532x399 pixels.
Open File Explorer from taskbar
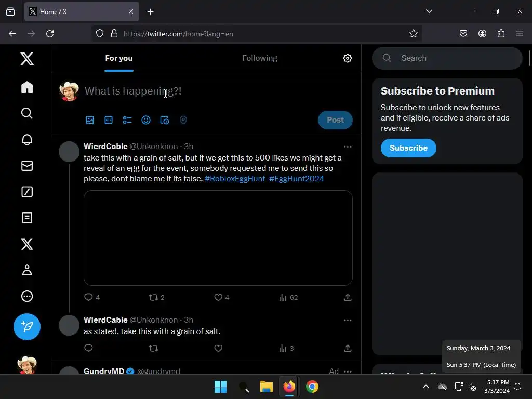(x=267, y=387)
